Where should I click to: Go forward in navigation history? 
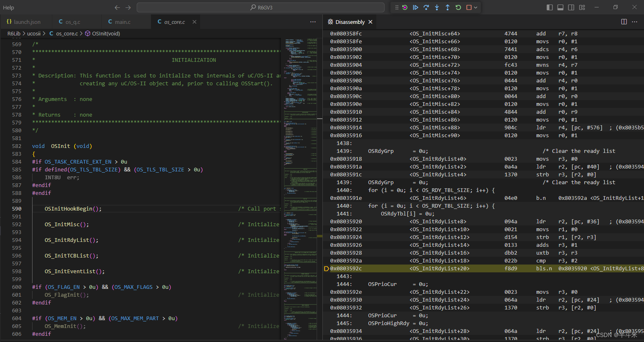(x=128, y=7)
